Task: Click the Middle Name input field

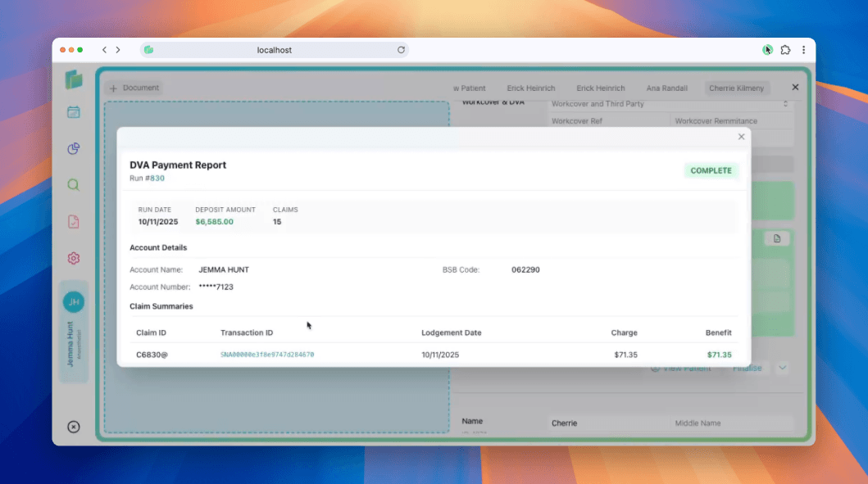Action: click(734, 423)
